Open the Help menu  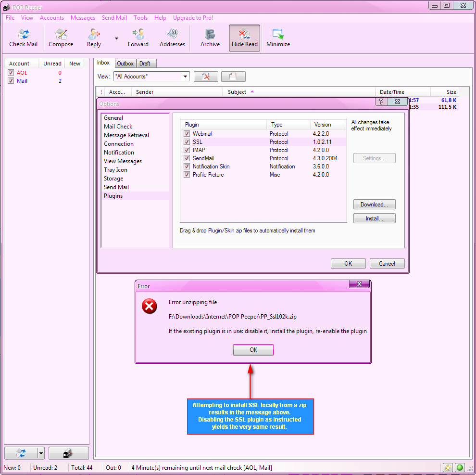pos(160,18)
